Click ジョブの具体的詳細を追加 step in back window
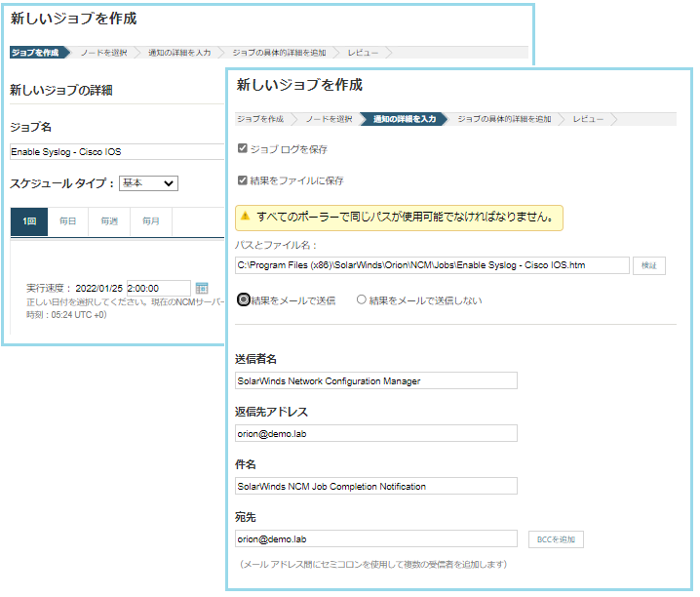 pyautogui.click(x=279, y=53)
